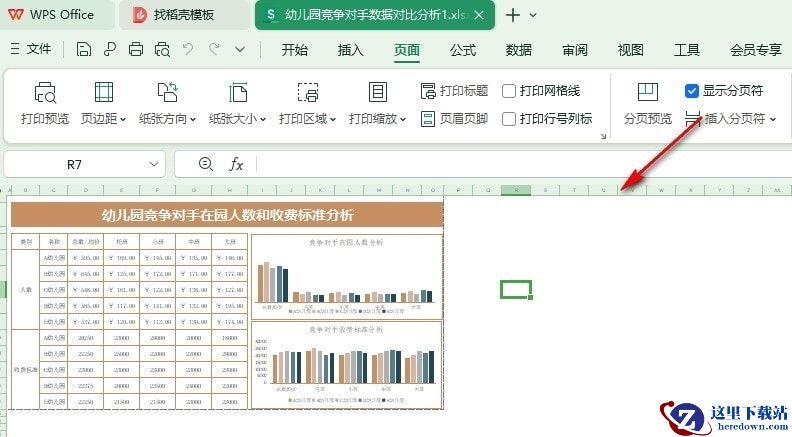Select the 竞争对手在园人数分析 bar chart
Image resolution: width=792 pixels, height=437 pixels.
point(346,276)
